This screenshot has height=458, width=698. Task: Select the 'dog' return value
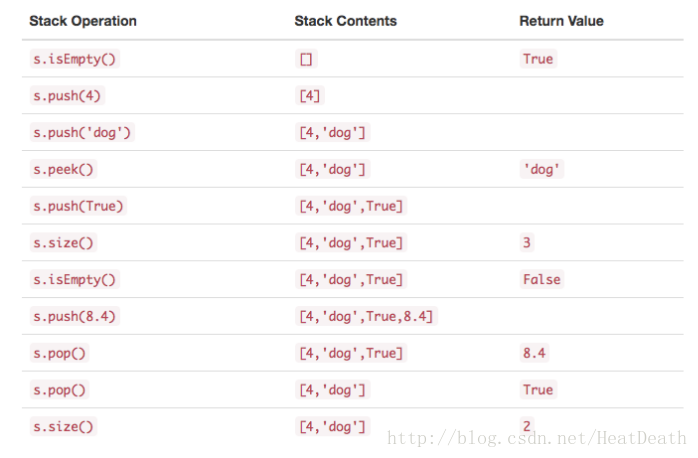(x=542, y=170)
